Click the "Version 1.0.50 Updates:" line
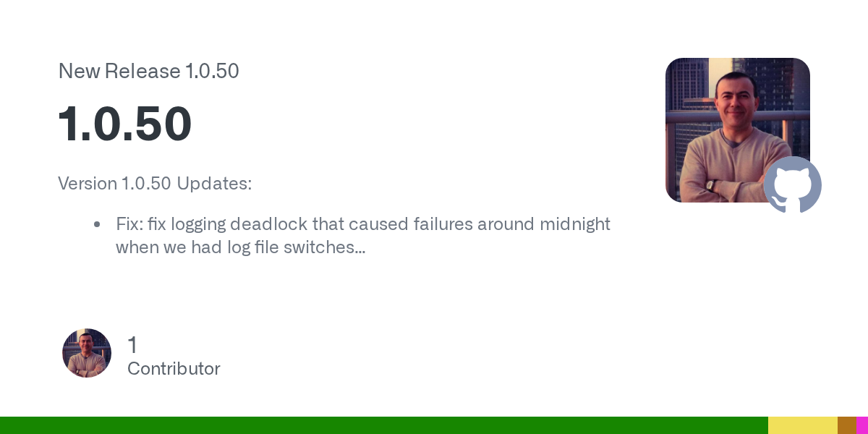 point(155,184)
